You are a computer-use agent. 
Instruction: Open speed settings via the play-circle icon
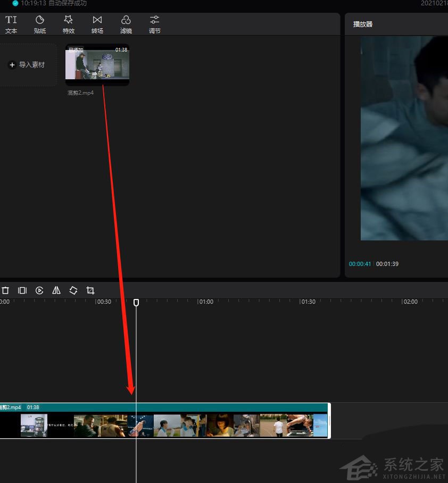click(x=39, y=290)
